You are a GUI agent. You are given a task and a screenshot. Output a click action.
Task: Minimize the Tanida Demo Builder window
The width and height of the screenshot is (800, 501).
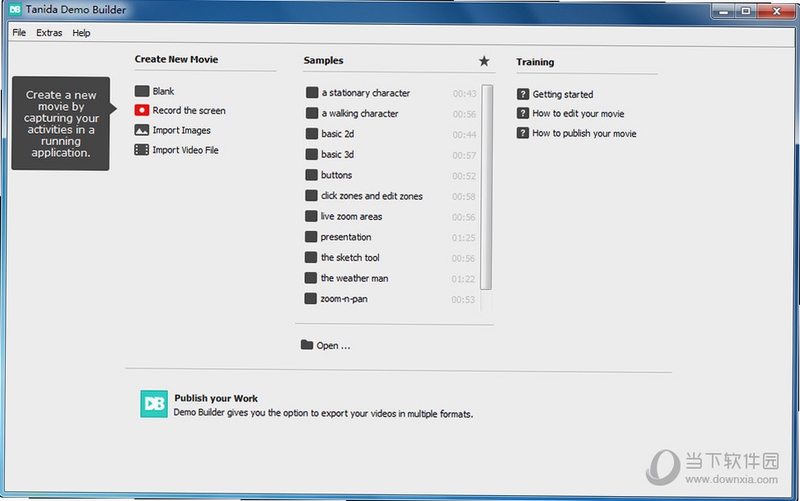[x=723, y=11]
